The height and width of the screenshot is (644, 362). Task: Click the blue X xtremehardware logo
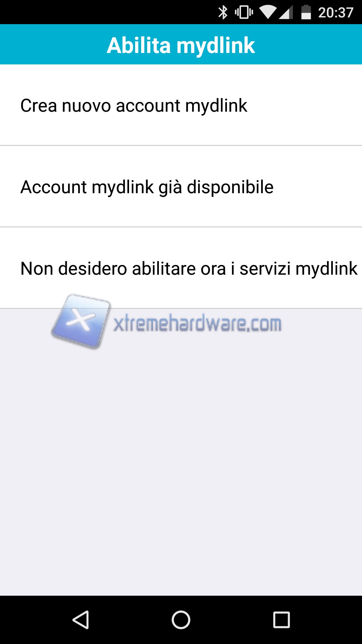click(81, 321)
